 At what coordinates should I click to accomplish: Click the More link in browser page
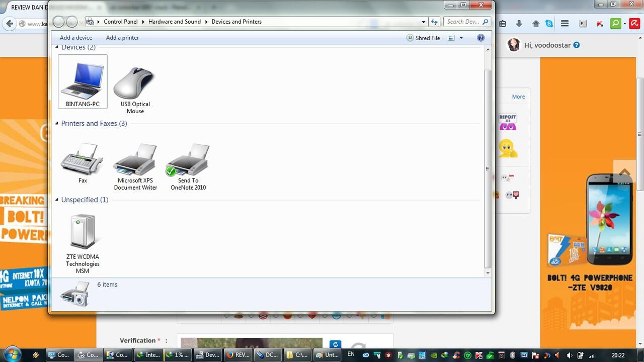click(x=518, y=97)
